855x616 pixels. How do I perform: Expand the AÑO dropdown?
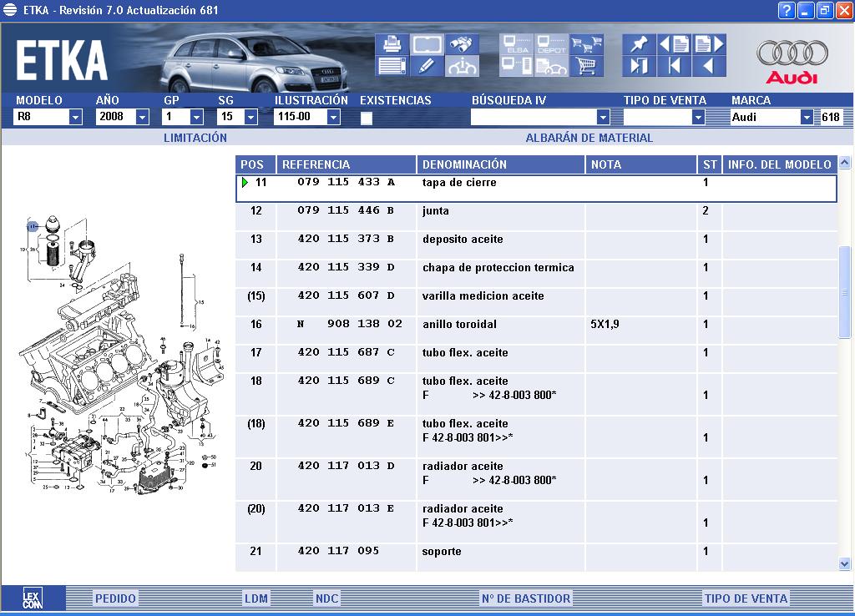click(142, 117)
